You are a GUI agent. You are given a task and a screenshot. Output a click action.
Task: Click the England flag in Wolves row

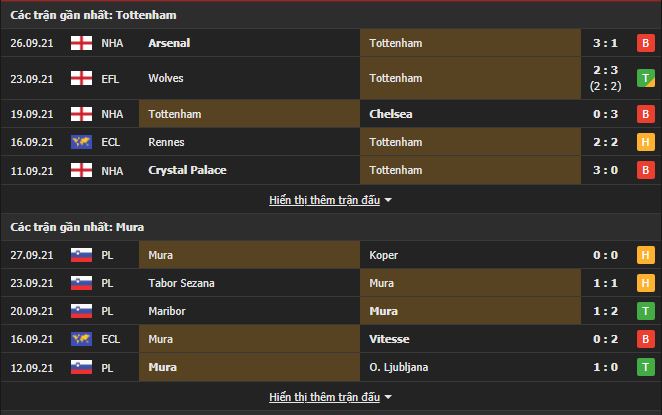click(x=81, y=78)
